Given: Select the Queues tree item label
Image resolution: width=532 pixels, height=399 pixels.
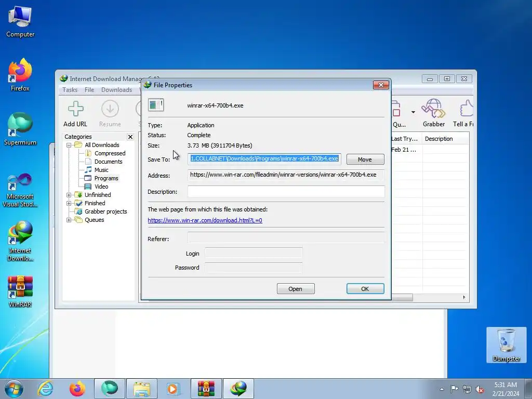Looking at the screenshot, I should tap(95, 220).
